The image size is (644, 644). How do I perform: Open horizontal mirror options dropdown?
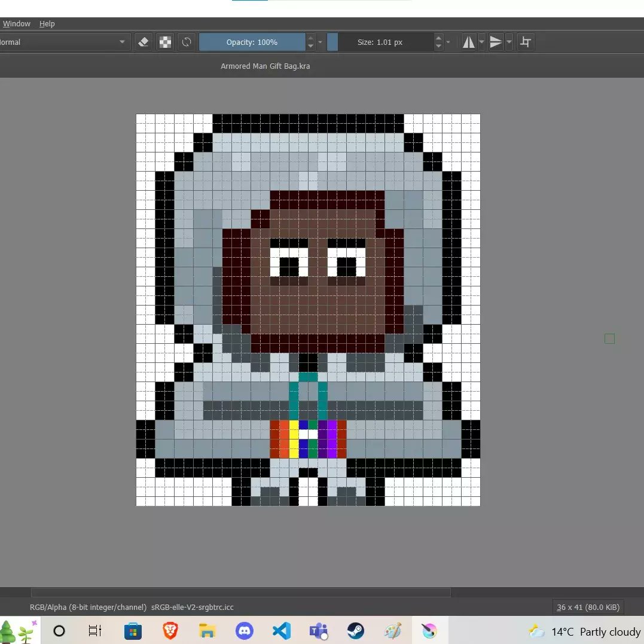pos(482,42)
